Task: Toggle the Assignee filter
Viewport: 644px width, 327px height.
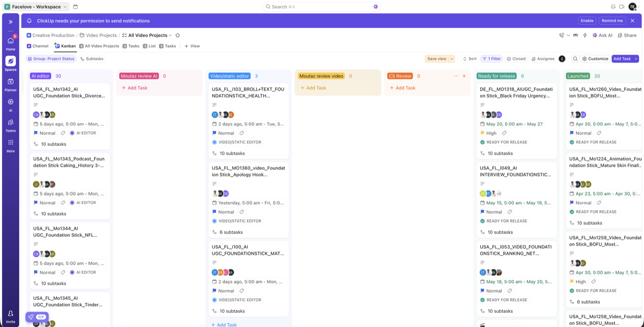Action: tap(543, 59)
